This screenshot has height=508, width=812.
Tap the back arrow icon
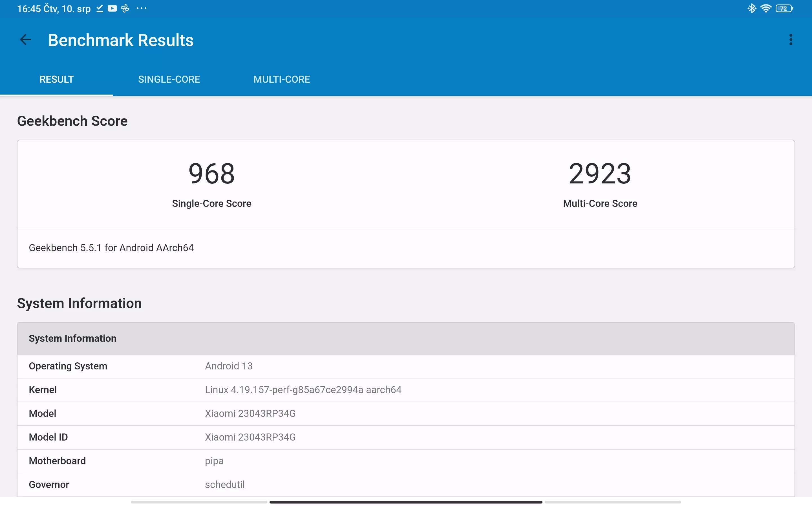click(25, 40)
